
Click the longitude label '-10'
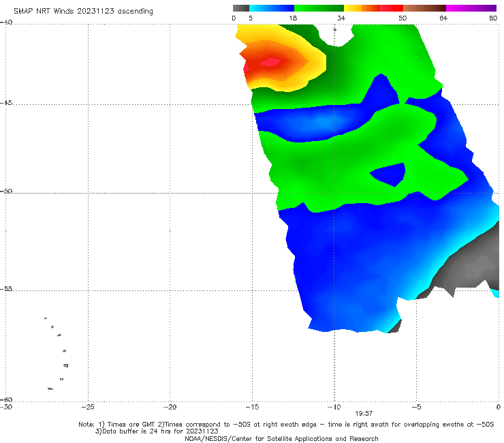coord(334,407)
